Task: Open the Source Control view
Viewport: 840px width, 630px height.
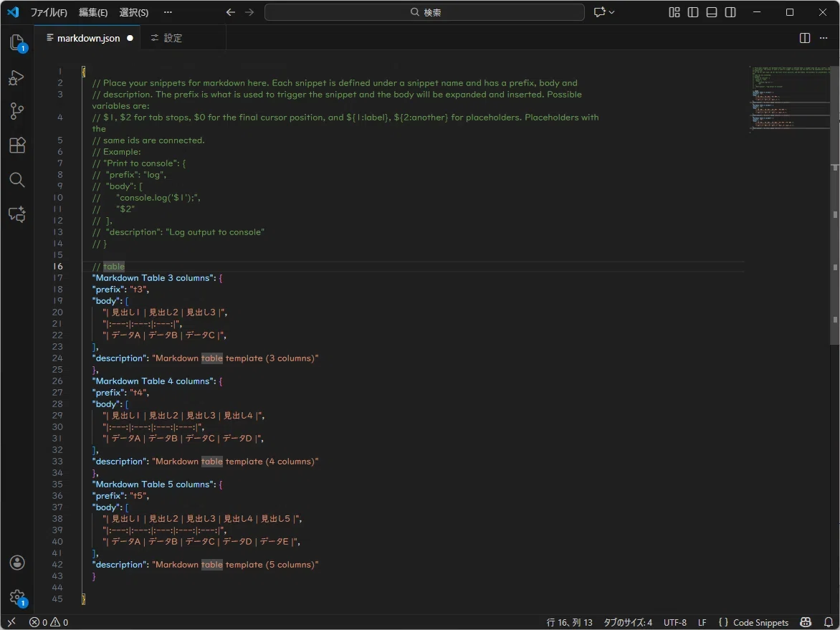Action: click(x=17, y=111)
